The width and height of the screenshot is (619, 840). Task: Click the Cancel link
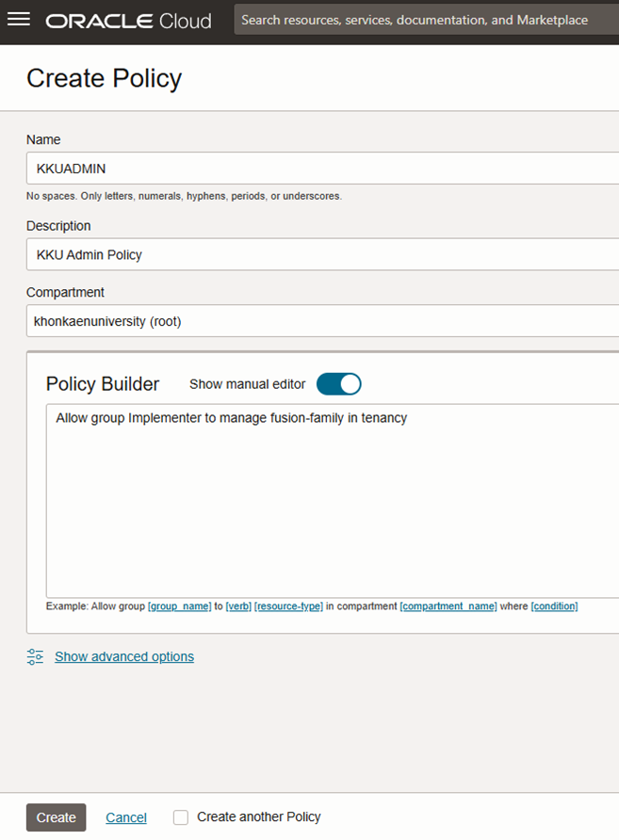point(126,817)
